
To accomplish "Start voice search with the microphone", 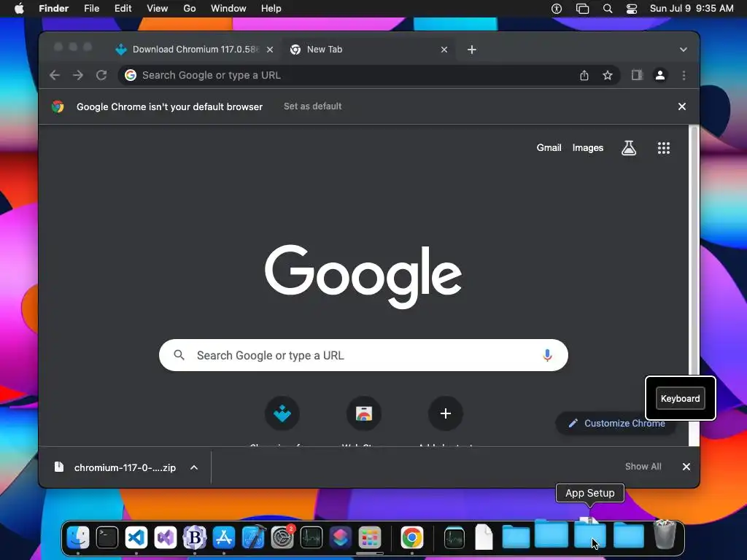I will coord(547,355).
